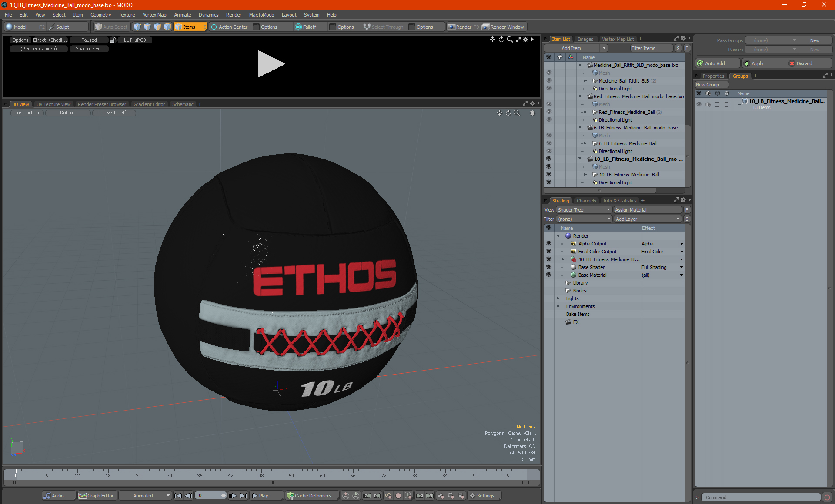
Task: Toggle visibility of group 10_LB_Fitness_Medicine_Ball
Action: click(x=699, y=104)
